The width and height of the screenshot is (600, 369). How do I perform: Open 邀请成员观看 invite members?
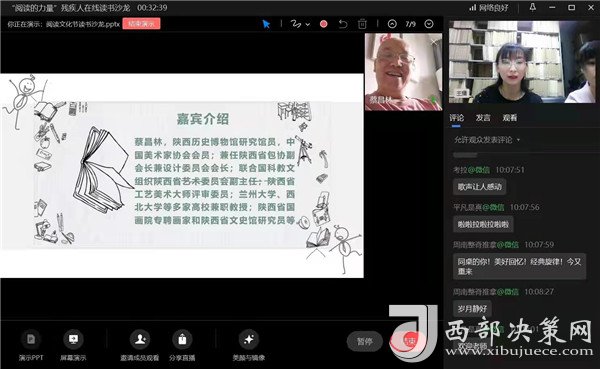point(140,345)
